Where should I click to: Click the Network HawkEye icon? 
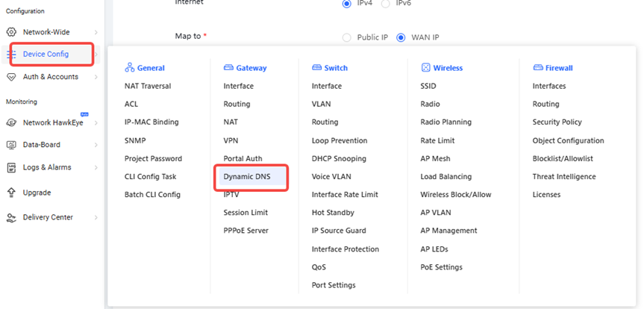point(11,122)
